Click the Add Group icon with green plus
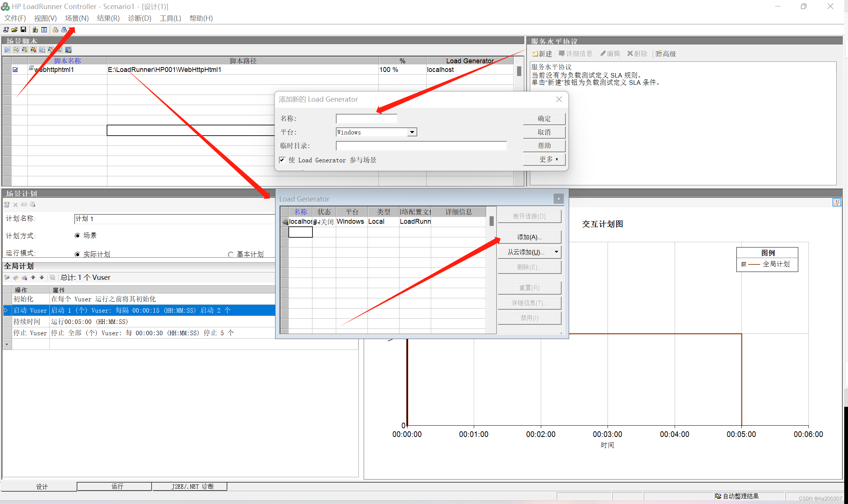Image resolution: width=848 pixels, height=504 pixels. [x=25, y=50]
